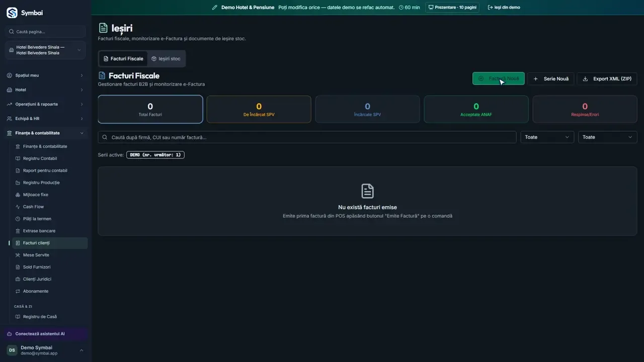Image resolution: width=644 pixels, height=362 pixels.
Task: Filter by Acceptate ANAF card
Action: click(476, 109)
